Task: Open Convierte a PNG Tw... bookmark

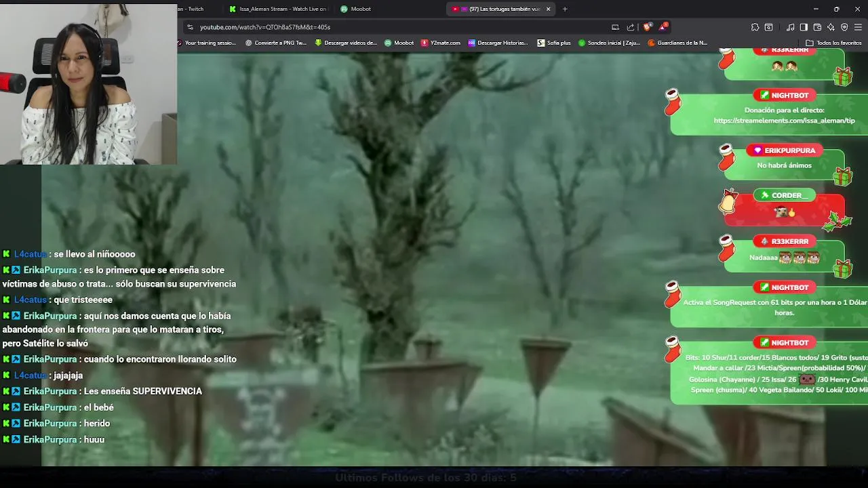Action: 276,43
